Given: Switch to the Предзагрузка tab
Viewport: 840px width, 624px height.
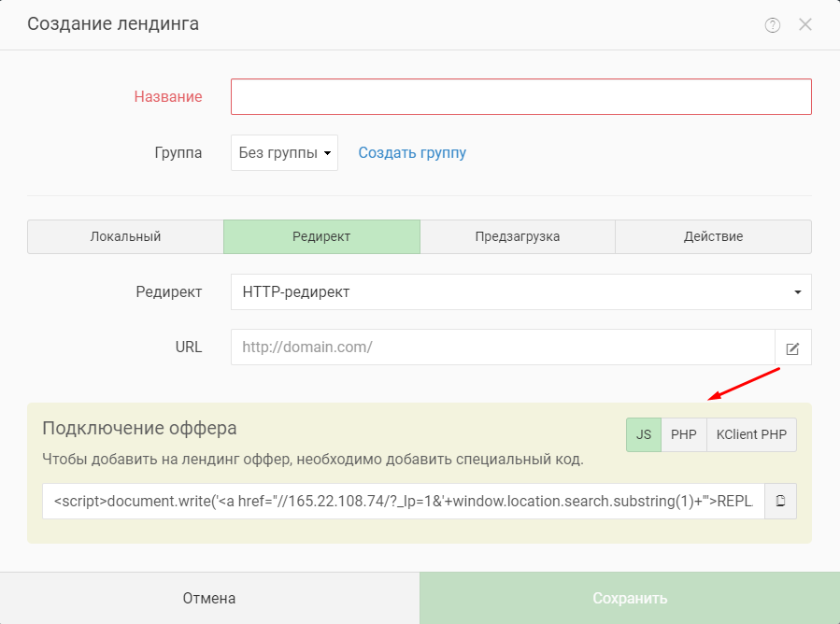Looking at the screenshot, I should tap(518, 236).
